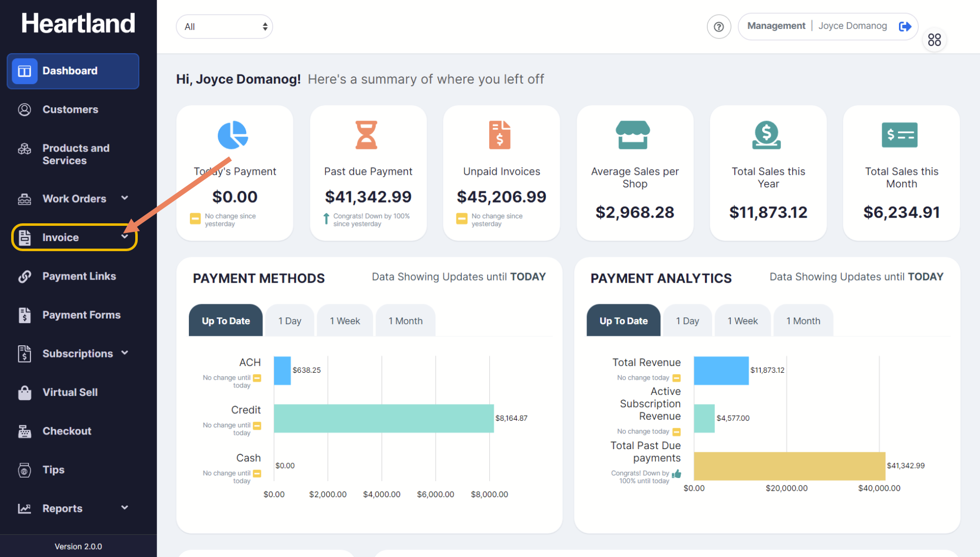Expand the Invoice submenu chevron
The image size is (980, 557).
pyautogui.click(x=125, y=236)
